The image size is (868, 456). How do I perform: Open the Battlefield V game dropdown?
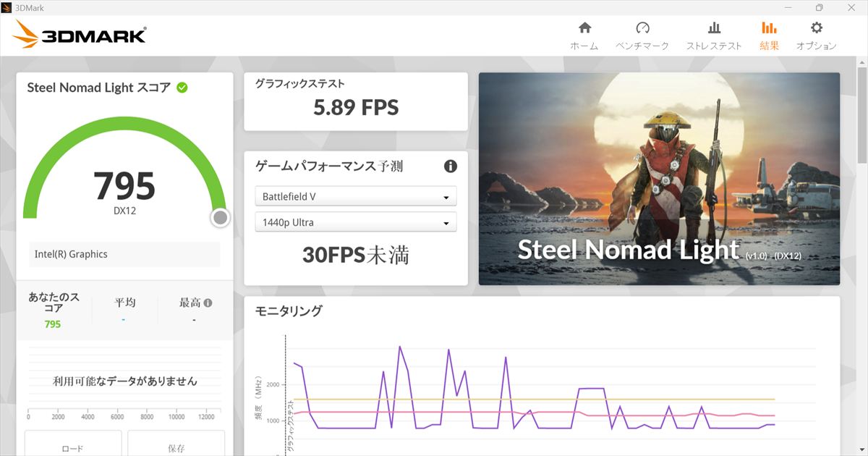[x=356, y=196]
